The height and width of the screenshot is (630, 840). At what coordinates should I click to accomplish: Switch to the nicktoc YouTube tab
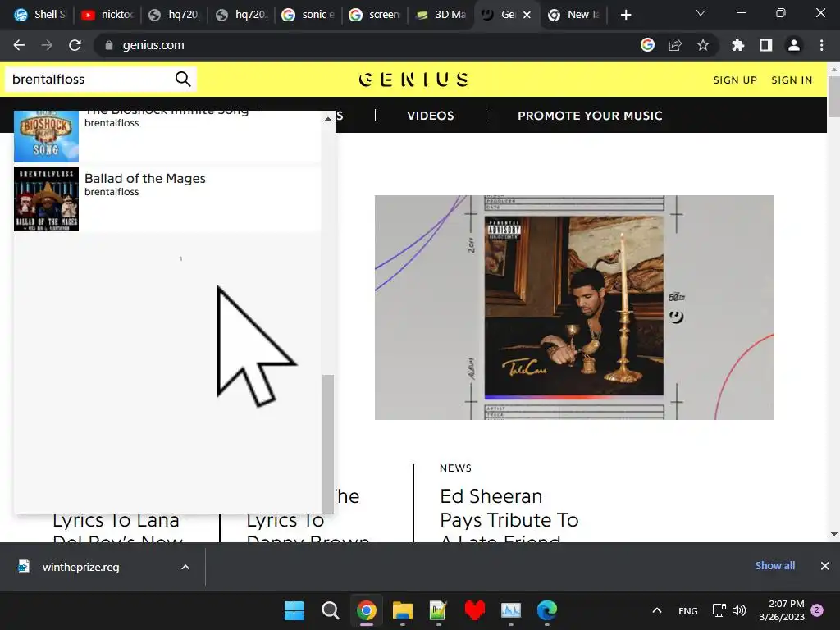pyautogui.click(x=107, y=15)
